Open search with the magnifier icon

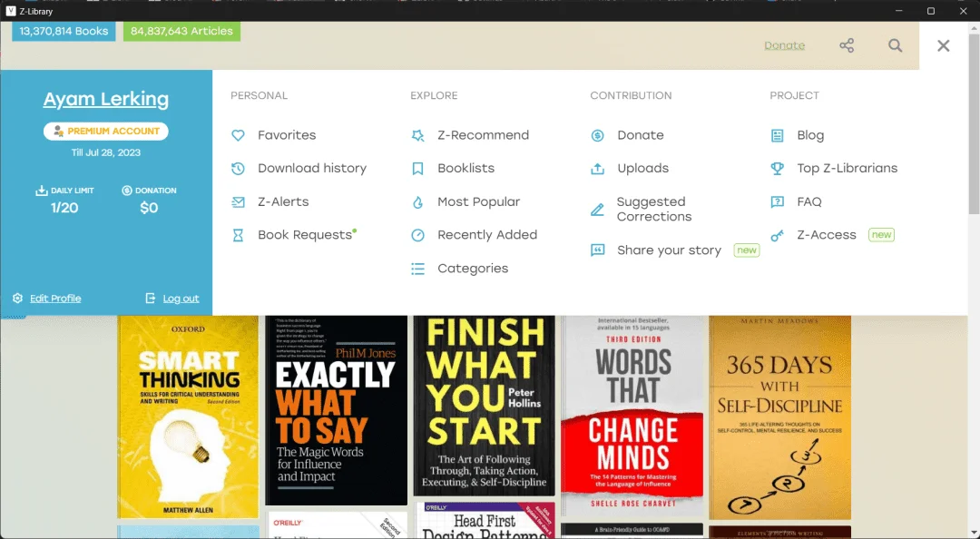(x=895, y=45)
